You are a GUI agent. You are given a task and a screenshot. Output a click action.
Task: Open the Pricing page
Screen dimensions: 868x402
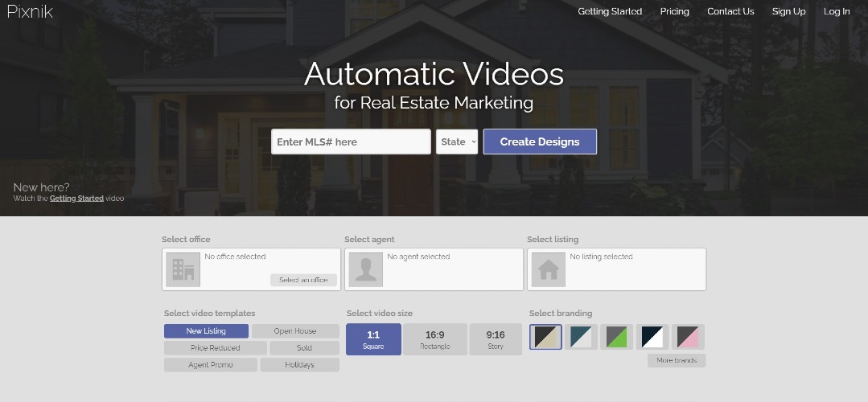tap(674, 11)
